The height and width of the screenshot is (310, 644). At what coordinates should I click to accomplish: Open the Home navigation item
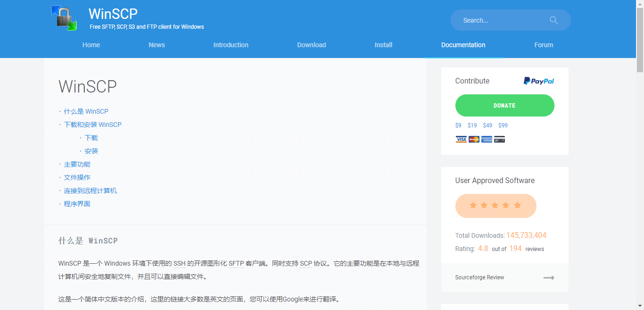coord(91,45)
